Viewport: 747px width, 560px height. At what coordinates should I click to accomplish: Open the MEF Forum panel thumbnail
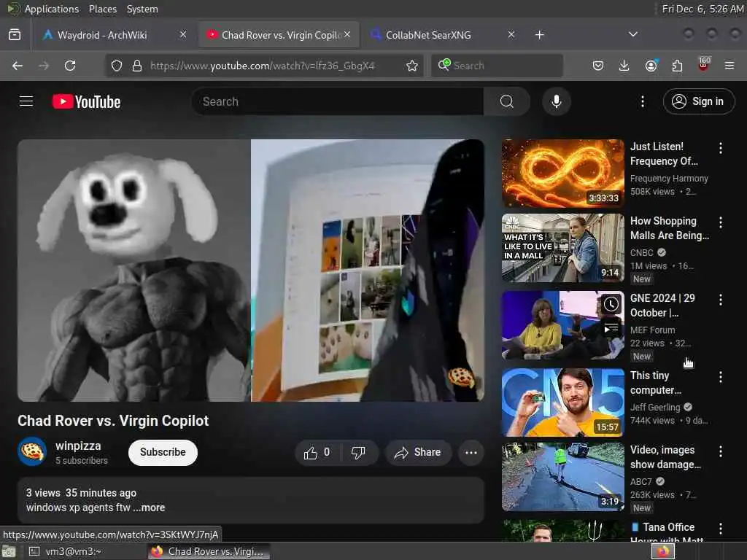click(x=562, y=325)
